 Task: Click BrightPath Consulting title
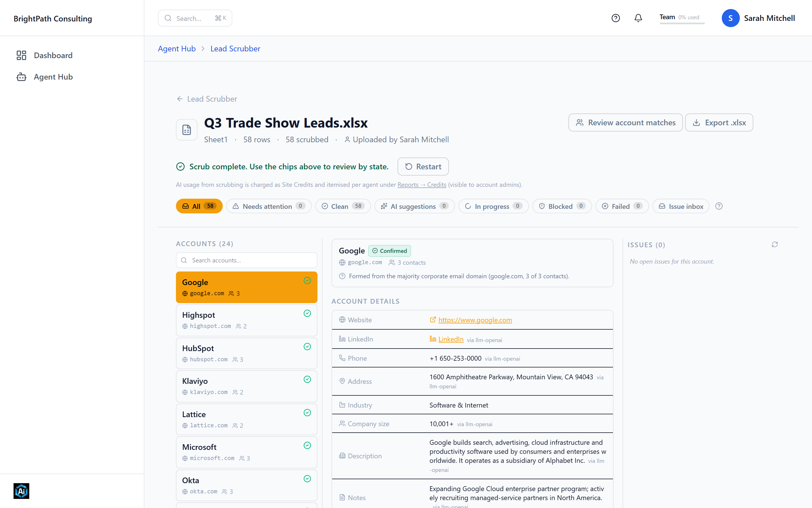[x=53, y=18]
